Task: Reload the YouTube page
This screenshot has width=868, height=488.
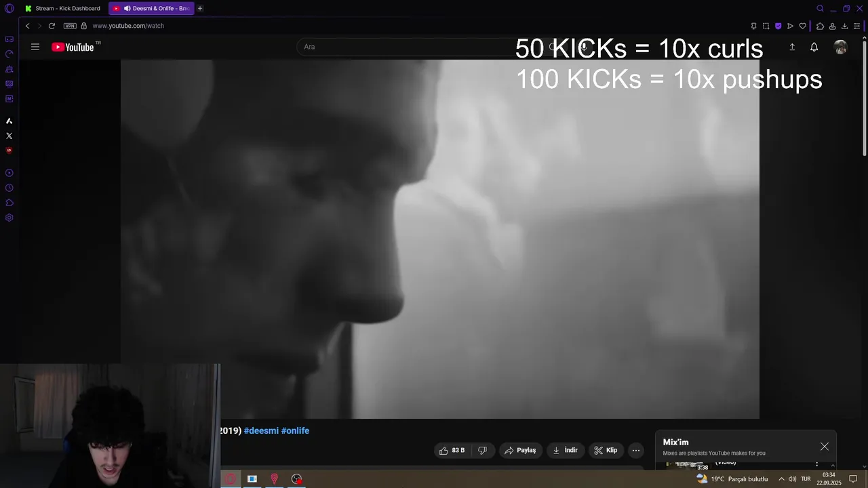Action: pyautogui.click(x=52, y=26)
